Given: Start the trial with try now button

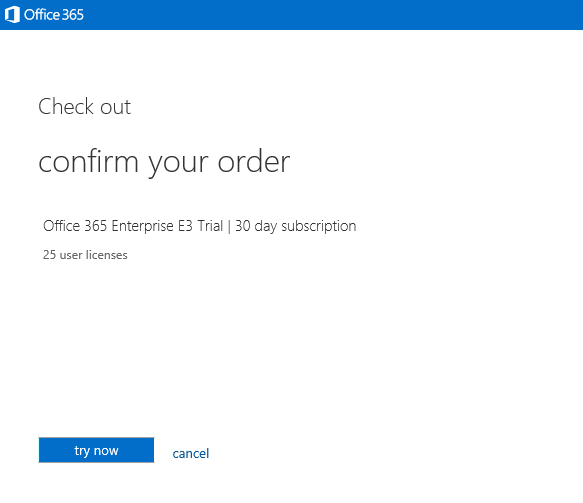Looking at the screenshot, I should pos(96,450).
